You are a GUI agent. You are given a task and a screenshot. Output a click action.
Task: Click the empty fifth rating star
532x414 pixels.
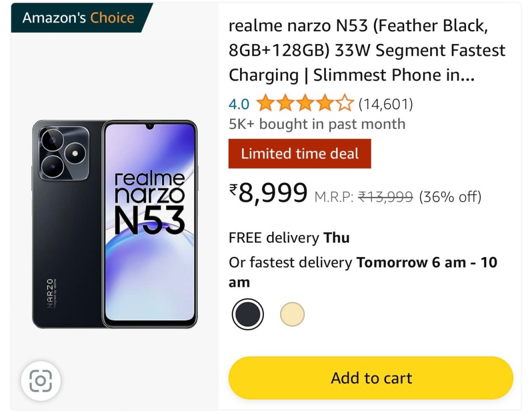pos(344,104)
